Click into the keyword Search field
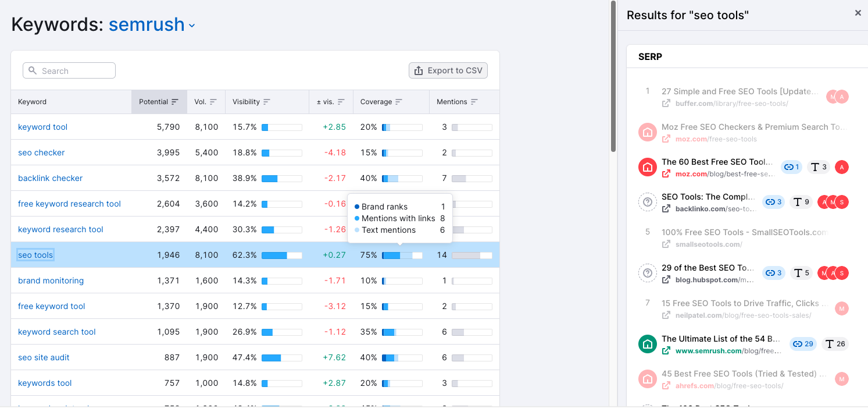This screenshot has height=408, width=868. pos(69,70)
